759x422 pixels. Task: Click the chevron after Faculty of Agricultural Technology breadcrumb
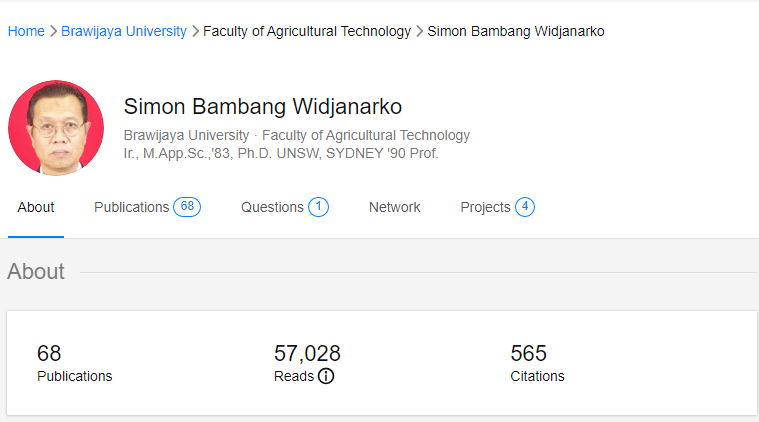[x=419, y=31]
